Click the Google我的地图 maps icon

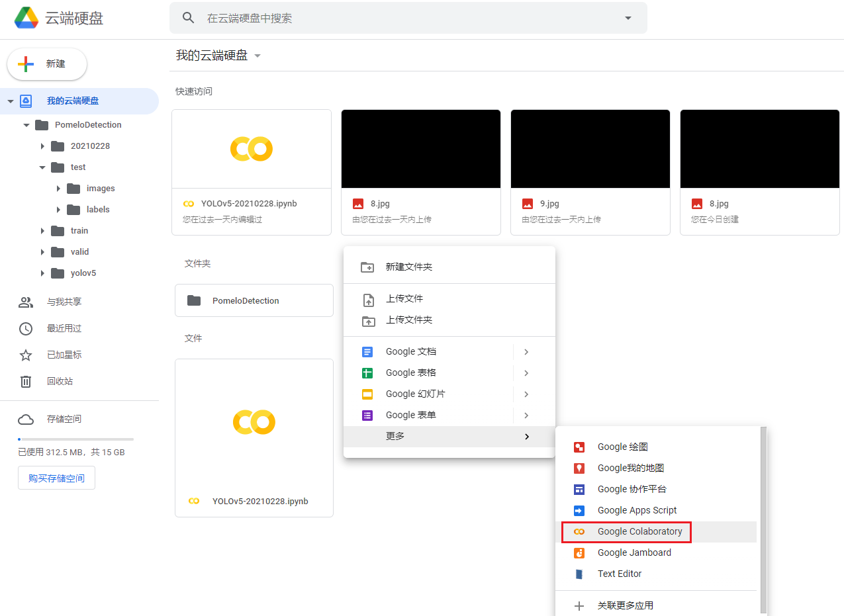click(579, 468)
